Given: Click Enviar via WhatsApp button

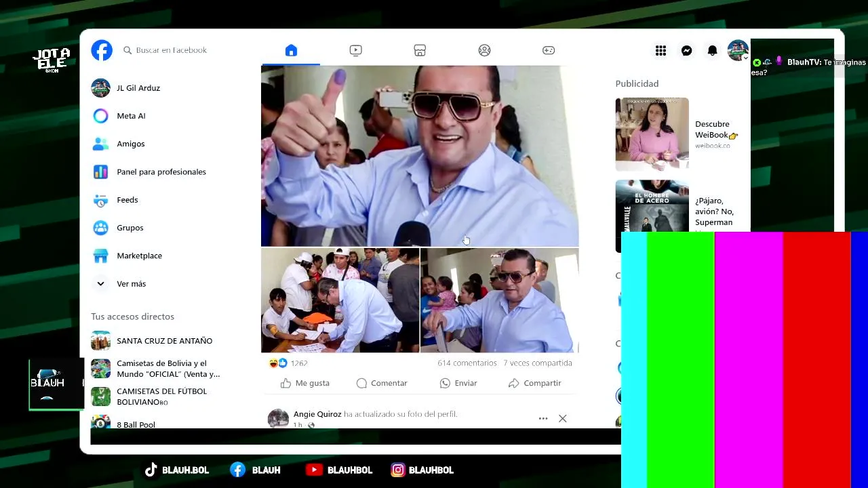Looking at the screenshot, I should click(458, 383).
